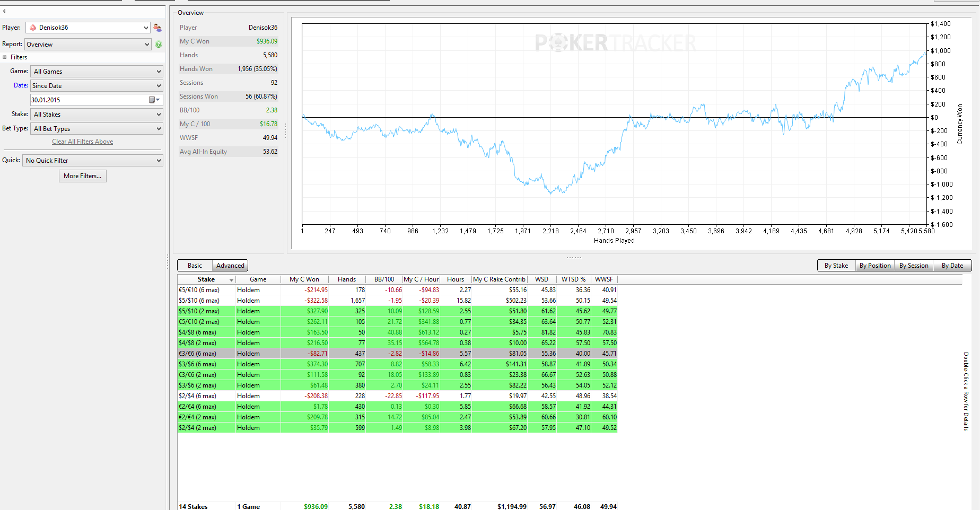
Task: Sort by My C Rake Contrib column header
Action: coord(500,279)
